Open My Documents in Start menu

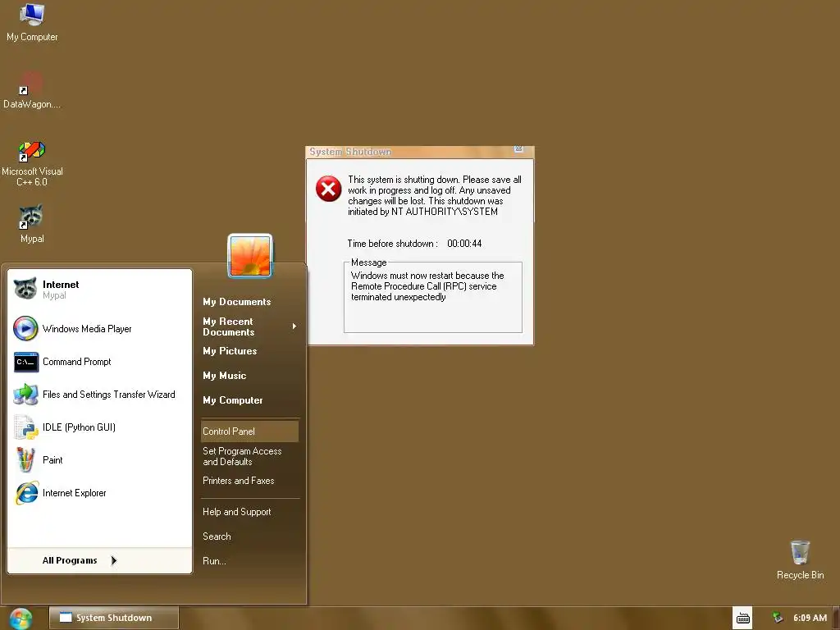(237, 302)
